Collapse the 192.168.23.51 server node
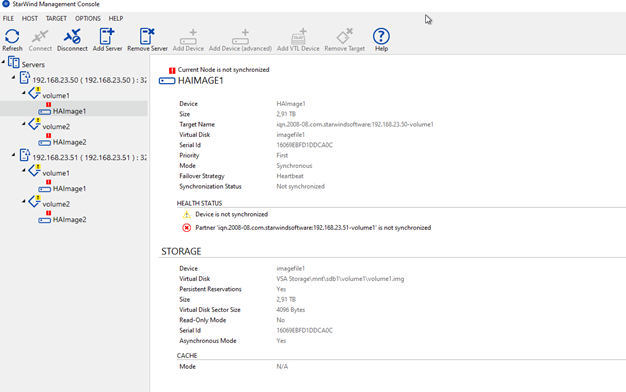Viewport: 626px width, 392px height. click(14, 154)
